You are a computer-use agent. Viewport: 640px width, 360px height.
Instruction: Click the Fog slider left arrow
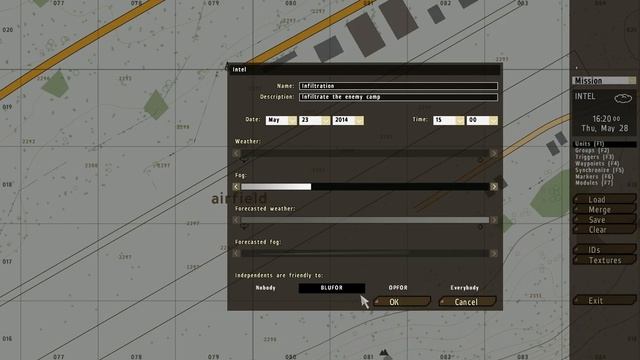(236, 187)
